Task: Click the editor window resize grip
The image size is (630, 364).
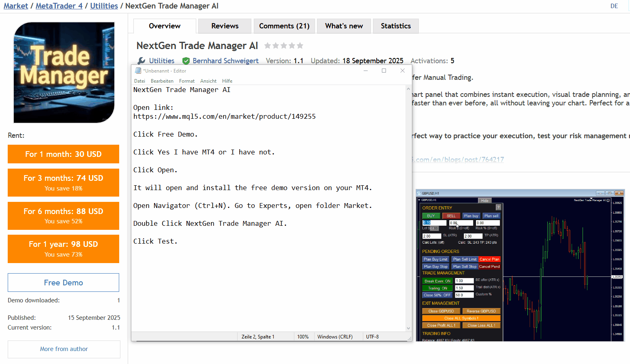Action: click(409, 338)
